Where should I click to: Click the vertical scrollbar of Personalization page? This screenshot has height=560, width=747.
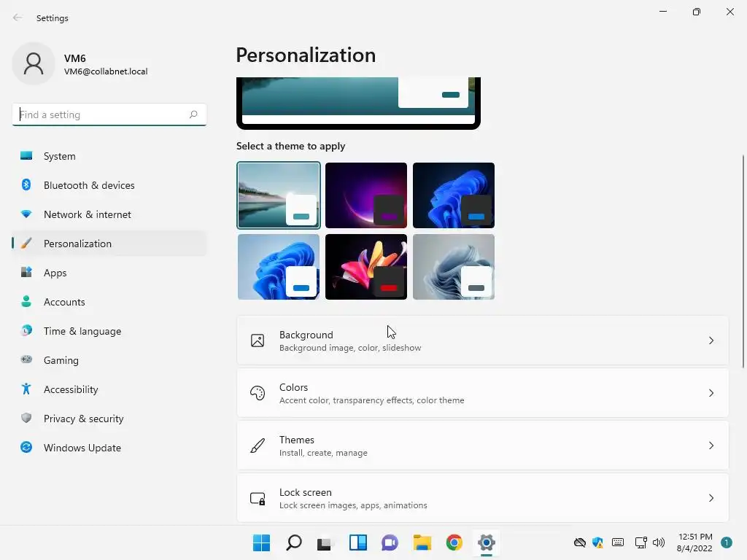(x=743, y=261)
